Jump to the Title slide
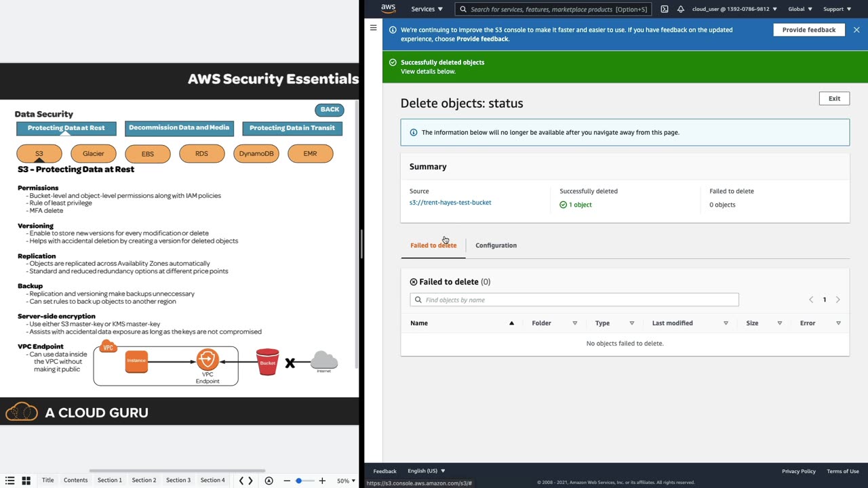Screen dimensions: 868x488 coord(48,481)
